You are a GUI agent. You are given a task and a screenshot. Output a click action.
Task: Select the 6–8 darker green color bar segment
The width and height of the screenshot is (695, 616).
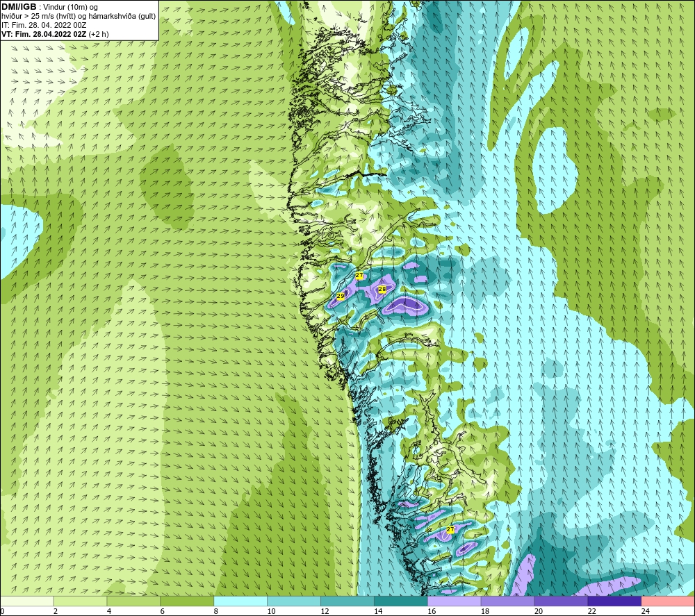pos(187,601)
